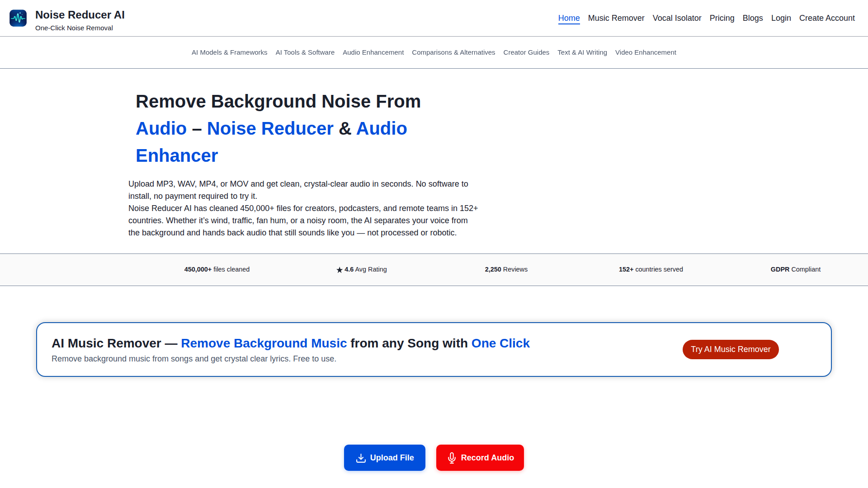Screen dimensions: 868x488
Task: Click the star icon beside 4.6 Avg Rating
Action: point(340,270)
